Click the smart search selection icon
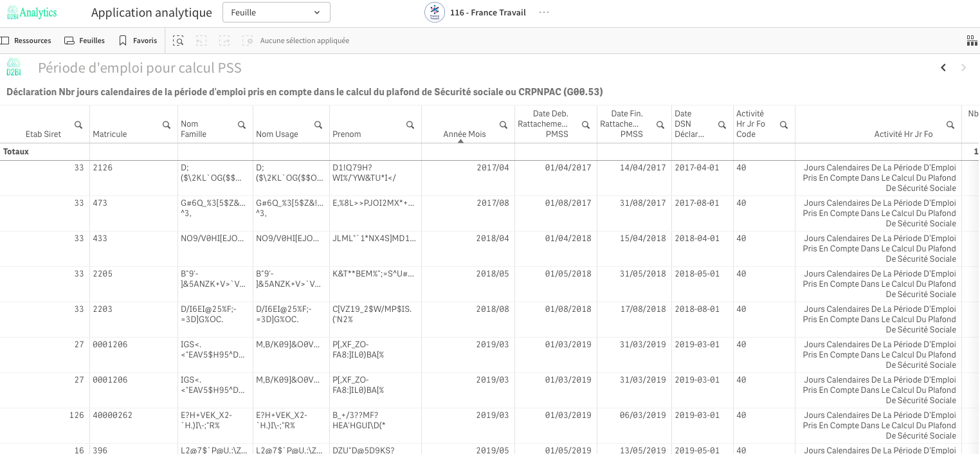 (178, 41)
